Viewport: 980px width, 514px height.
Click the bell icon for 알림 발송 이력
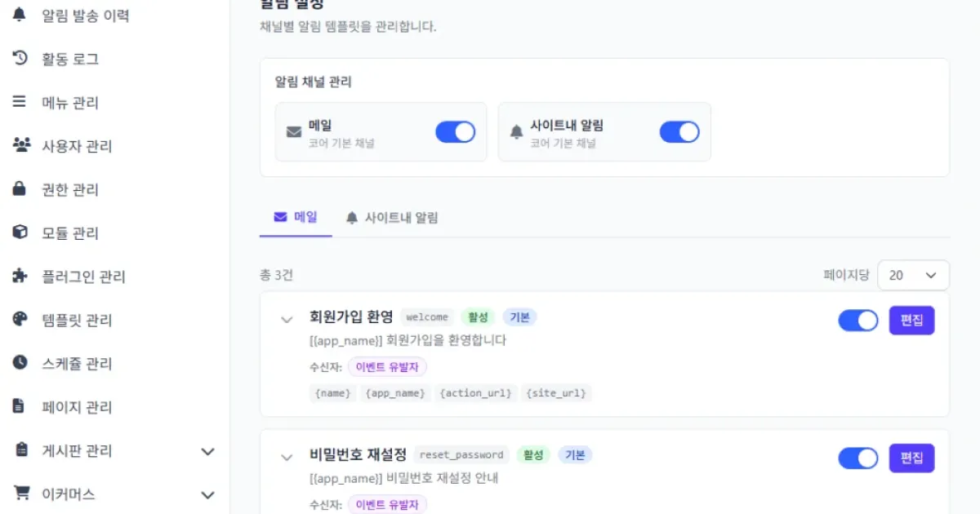click(x=20, y=16)
